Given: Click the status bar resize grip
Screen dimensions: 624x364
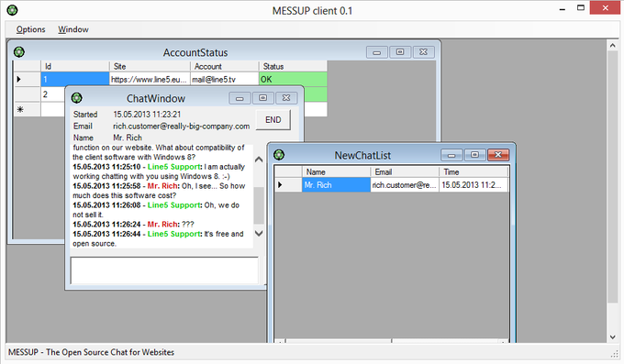Looking at the screenshot, I should click(x=615, y=353).
